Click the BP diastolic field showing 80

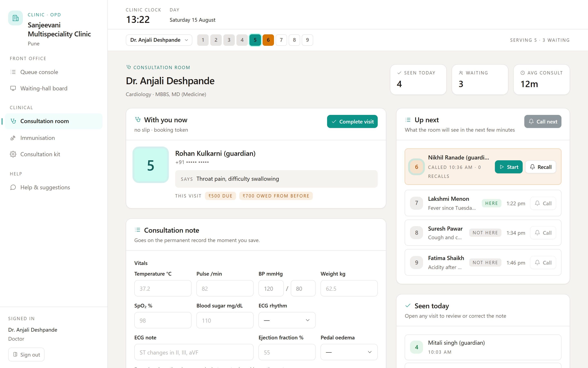tap(303, 288)
